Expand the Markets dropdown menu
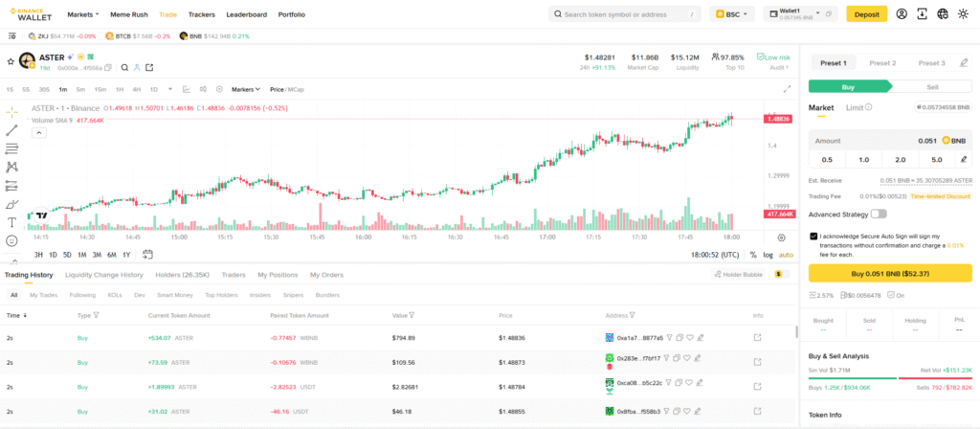980x429 pixels. (85, 15)
